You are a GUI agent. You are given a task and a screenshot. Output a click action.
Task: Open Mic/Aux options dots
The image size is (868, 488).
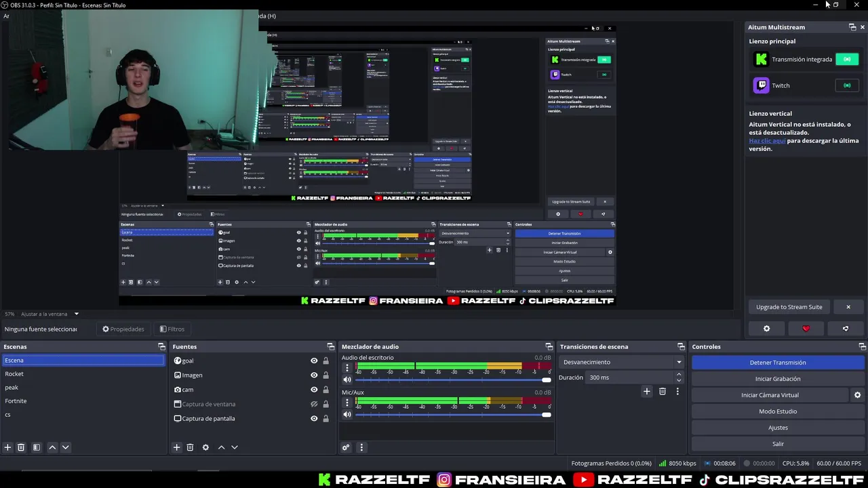(347, 403)
